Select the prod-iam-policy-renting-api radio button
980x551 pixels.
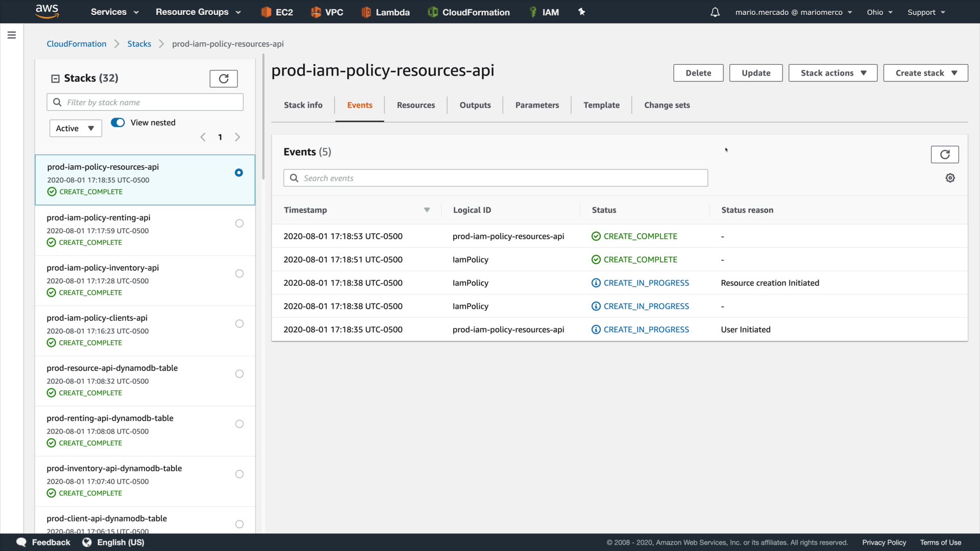click(x=239, y=223)
